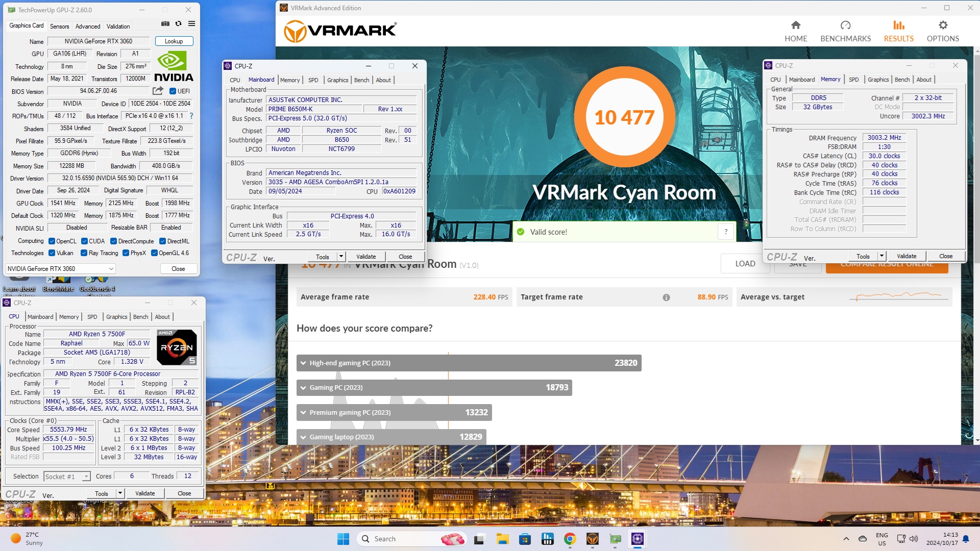
Task: Open VRMark OPTIONS gear icon
Action: (x=943, y=25)
